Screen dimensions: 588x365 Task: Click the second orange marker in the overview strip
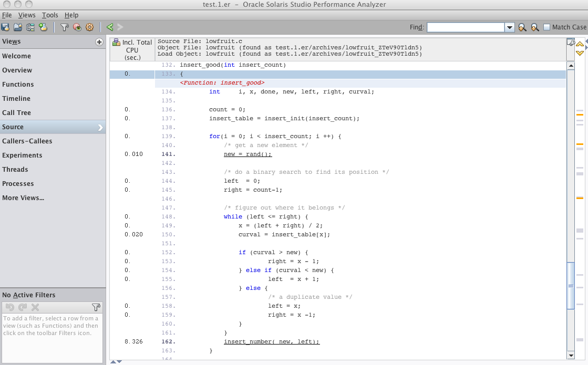click(580, 144)
